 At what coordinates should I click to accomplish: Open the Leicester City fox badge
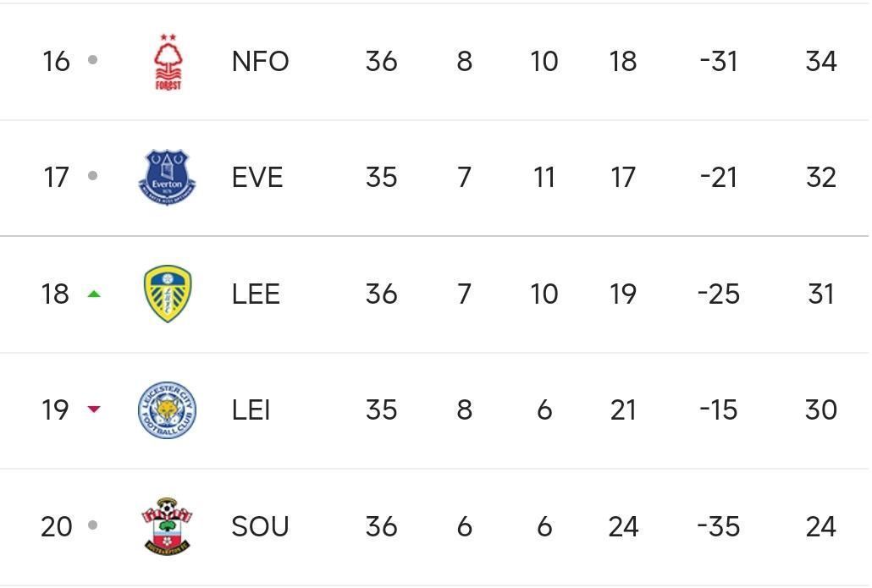167,410
